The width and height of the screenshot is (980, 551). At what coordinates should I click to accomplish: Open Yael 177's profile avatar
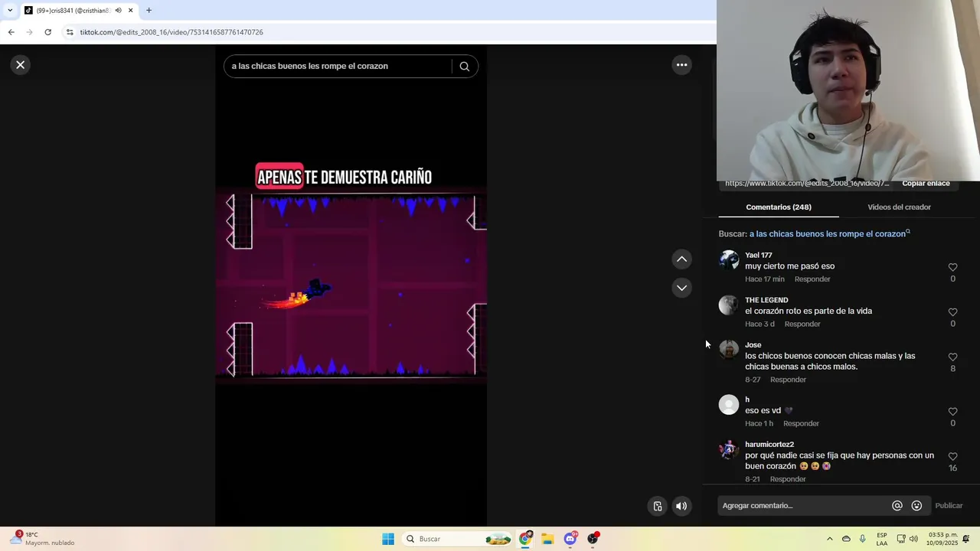click(x=729, y=261)
